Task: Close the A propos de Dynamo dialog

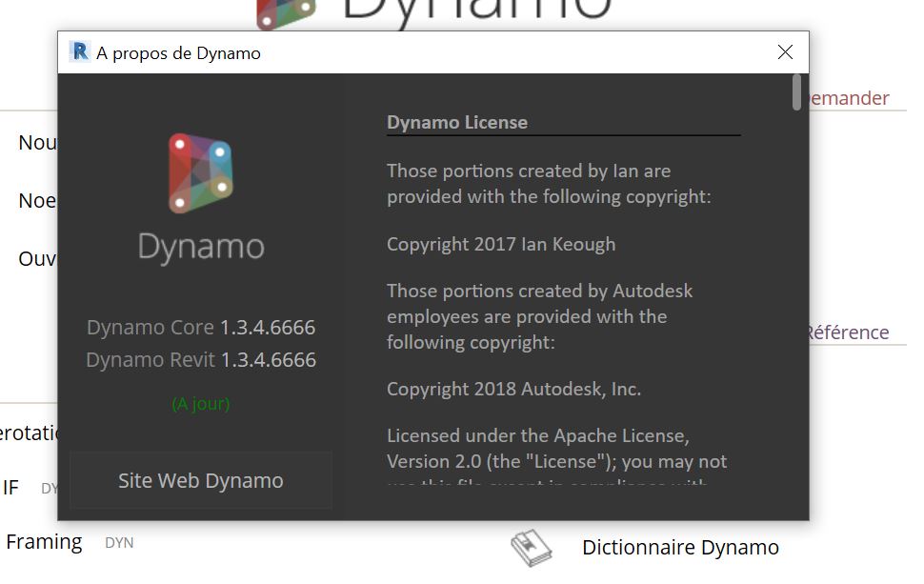Action: click(x=785, y=52)
